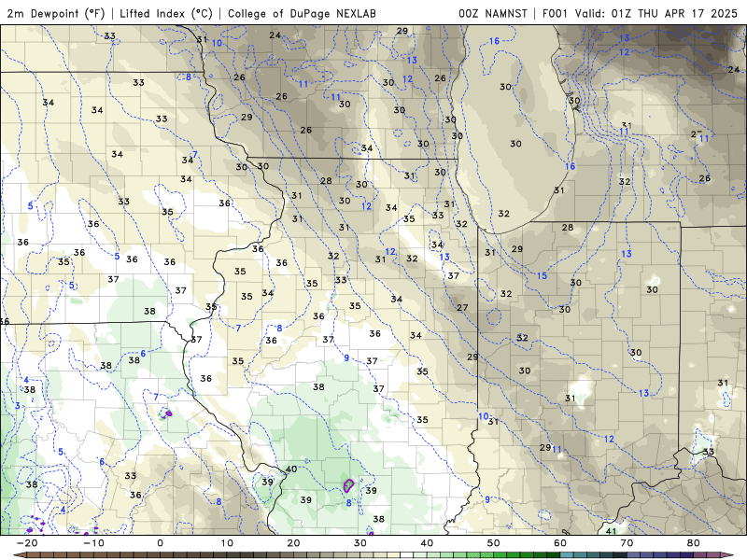Click the 50 label on the color scale
The width and height of the screenshot is (747, 560).
point(494,543)
